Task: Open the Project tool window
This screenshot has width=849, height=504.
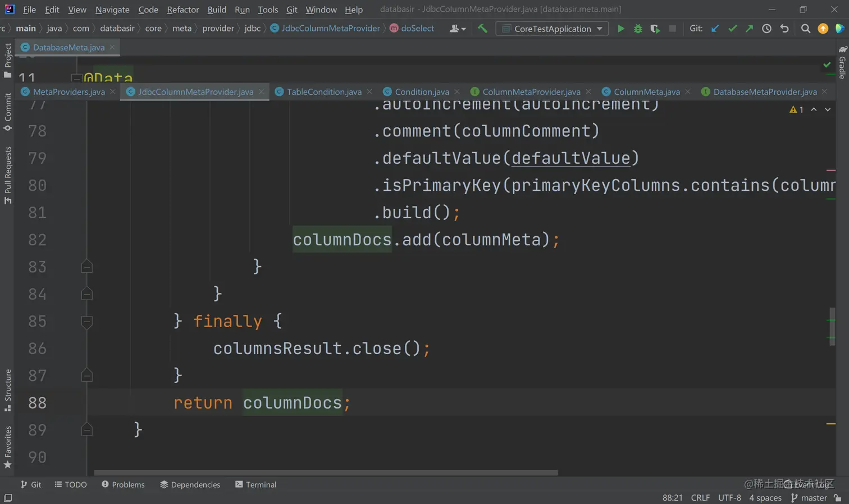Action: (x=8, y=61)
